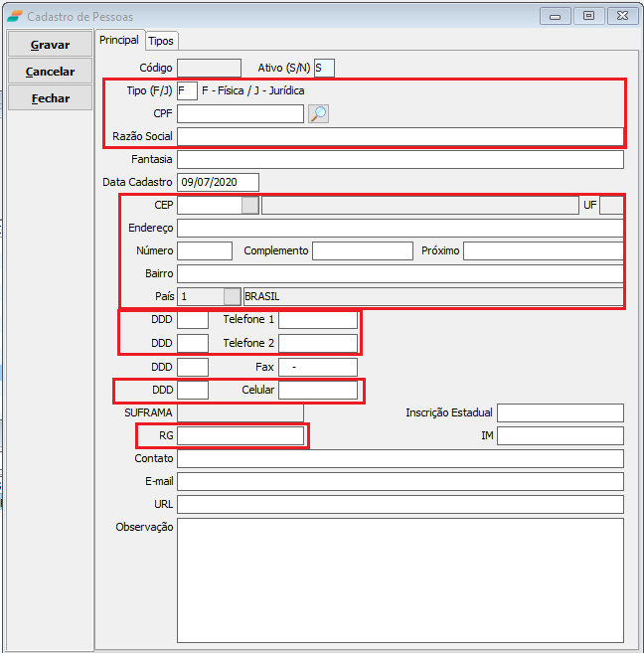
Task: Open the País lookup button next to code
Action: click(x=232, y=296)
